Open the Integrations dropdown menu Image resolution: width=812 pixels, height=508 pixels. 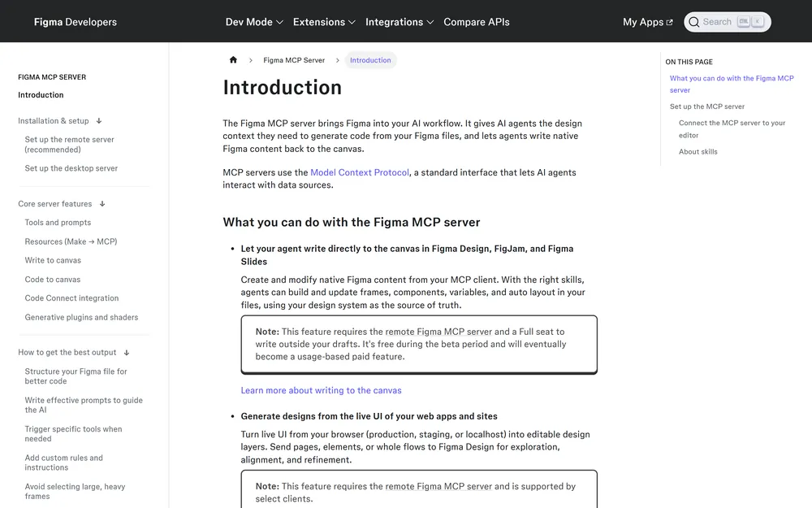(x=400, y=22)
